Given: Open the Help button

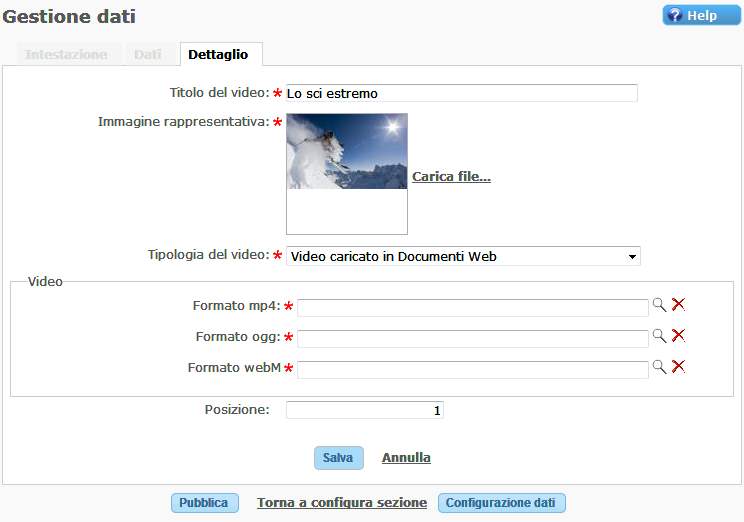Looking at the screenshot, I should coord(701,16).
